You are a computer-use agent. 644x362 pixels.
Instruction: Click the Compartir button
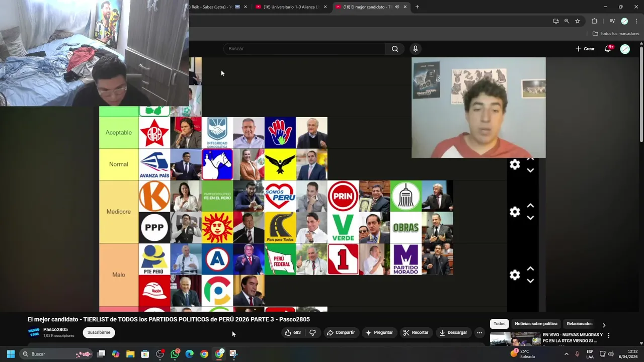click(x=341, y=332)
